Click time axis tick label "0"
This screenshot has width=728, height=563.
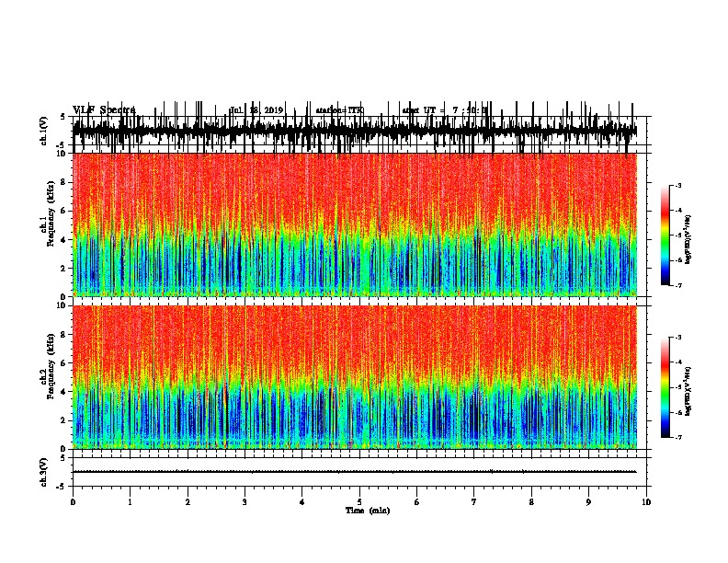[73, 502]
